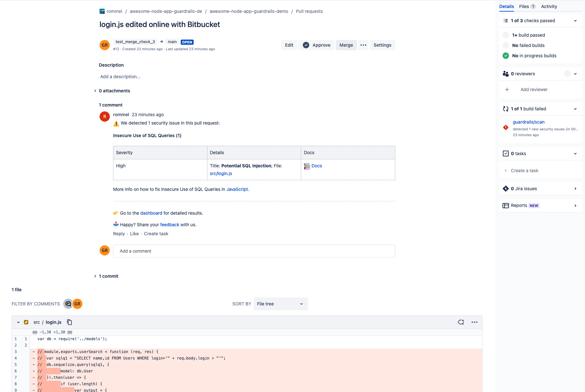585x392 pixels.
Task: Click the build status refresh icon
Action: pos(506,109)
